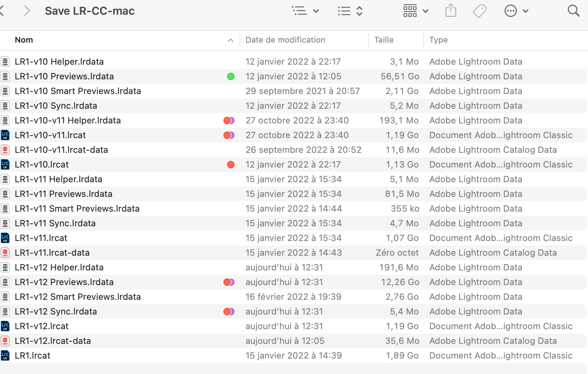Click the Share icon
This screenshot has height=374, width=588.
click(x=451, y=11)
